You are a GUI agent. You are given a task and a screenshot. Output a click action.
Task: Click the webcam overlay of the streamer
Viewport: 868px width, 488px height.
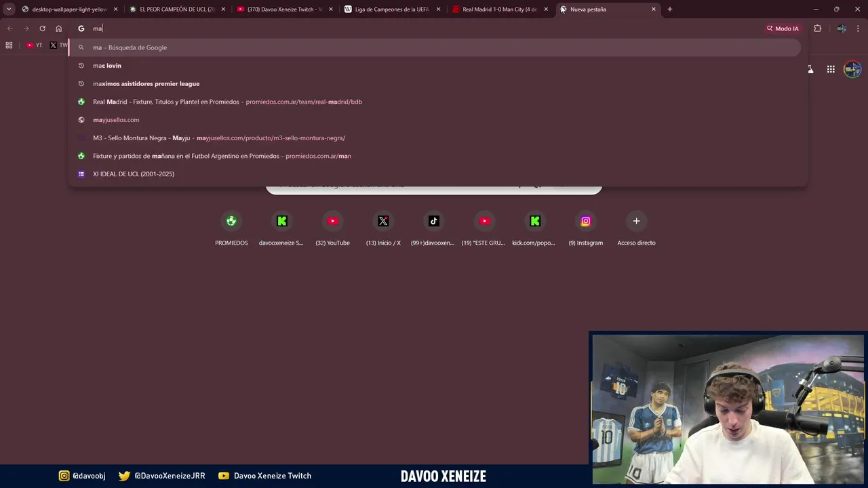click(x=728, y=409)
